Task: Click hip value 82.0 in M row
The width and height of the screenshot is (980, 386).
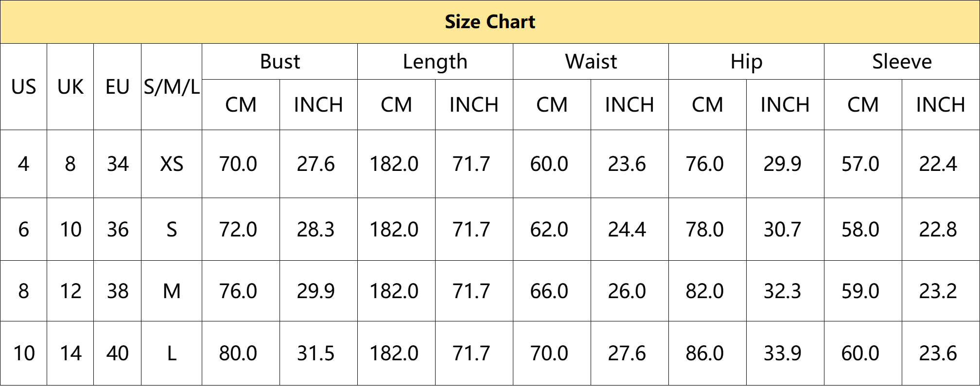Action: 704,291
